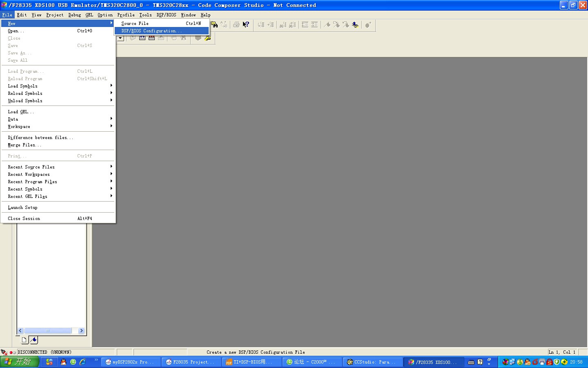
Task: Open the Window menu
Action: coord(189,15)
